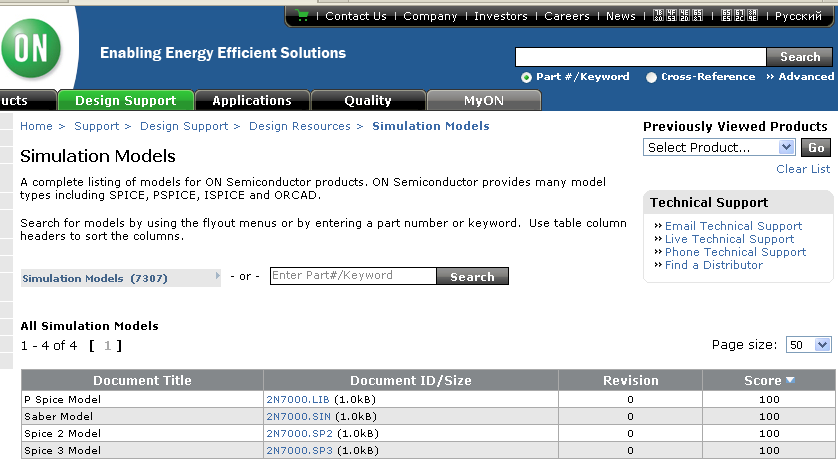Open the Select Product dropdown
The height and width of the screenshot is (467, 838).
pos(719,147)
